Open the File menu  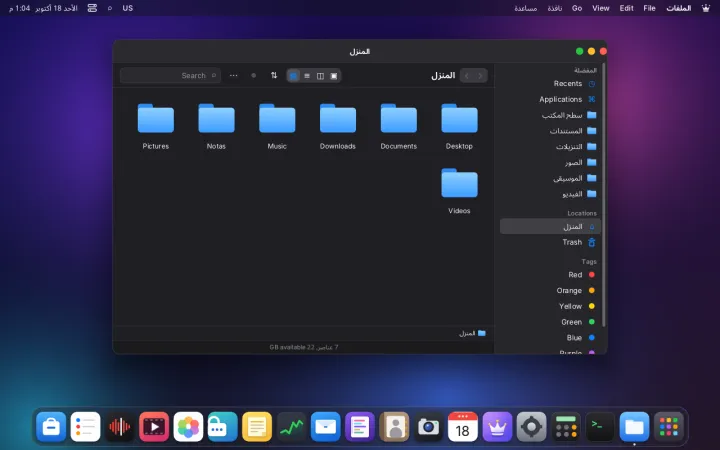pyautogui.click(x=649, y=8)
